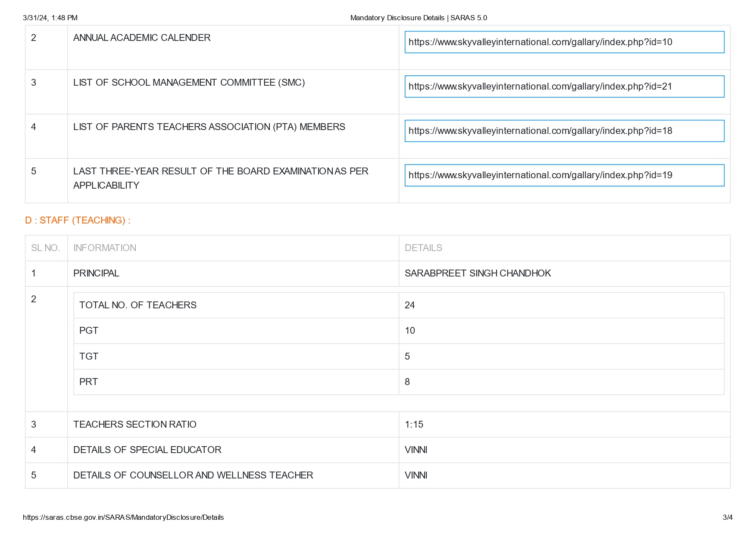Click serial number '5' of Counsellor row
Viewport: 756px width, 534px height.
pos(34,475)
